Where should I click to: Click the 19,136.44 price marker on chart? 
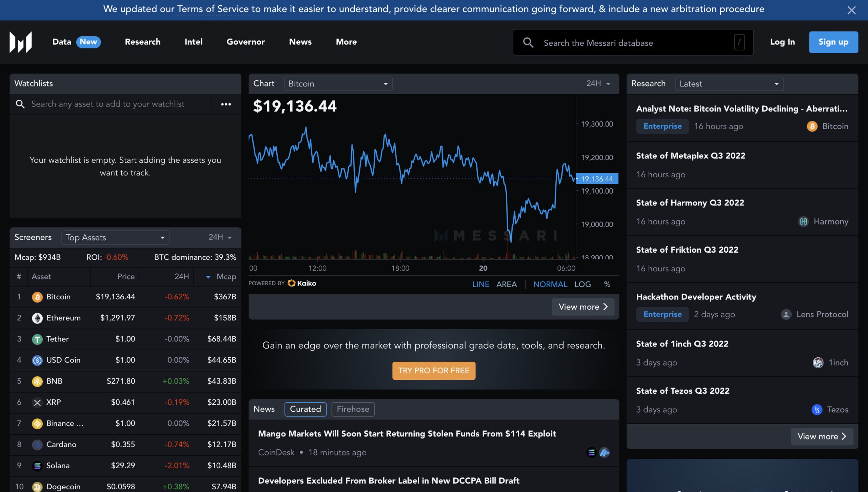pos(597,179)
